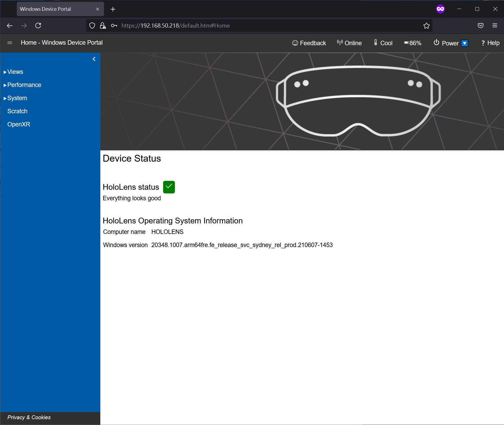Viewport: 504px width, 425px height.
Task: Open the Scratch page
Action: point(17,111)
